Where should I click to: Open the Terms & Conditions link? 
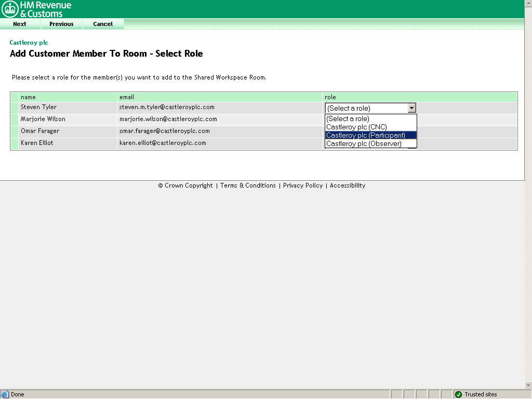[248, 185]
